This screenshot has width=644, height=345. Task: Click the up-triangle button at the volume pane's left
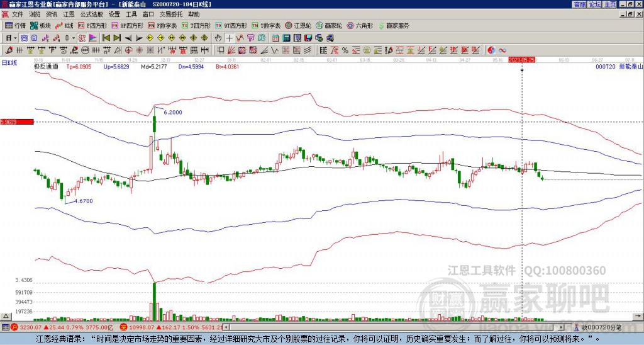tap(5, 316)
